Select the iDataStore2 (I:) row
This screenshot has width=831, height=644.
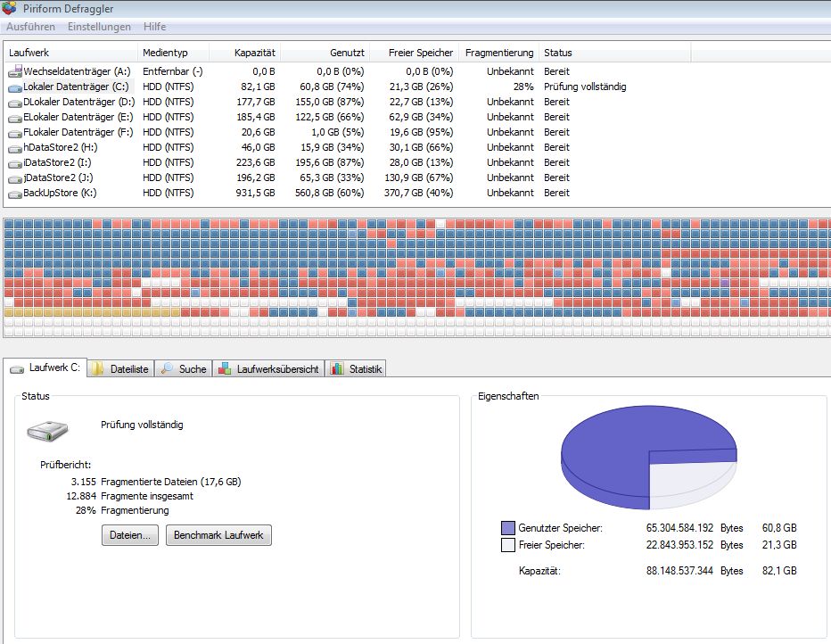pyautogui.click(x=347, y=162)
